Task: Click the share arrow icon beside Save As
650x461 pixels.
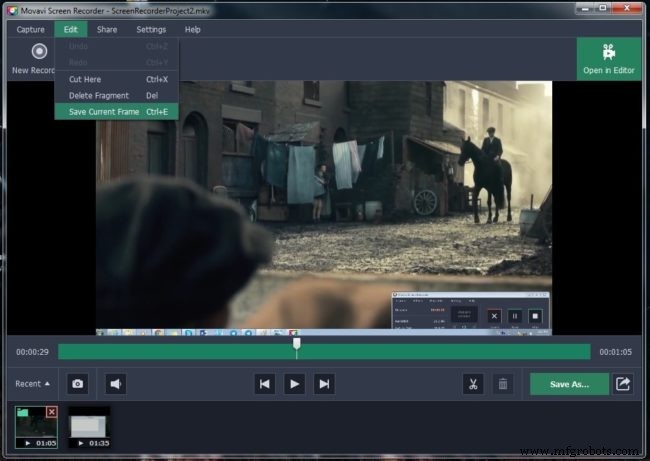Action: [623, 384]
